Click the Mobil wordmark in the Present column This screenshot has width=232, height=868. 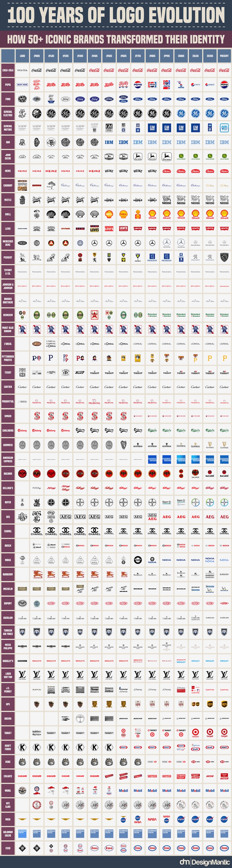click(x=224, y=791)
